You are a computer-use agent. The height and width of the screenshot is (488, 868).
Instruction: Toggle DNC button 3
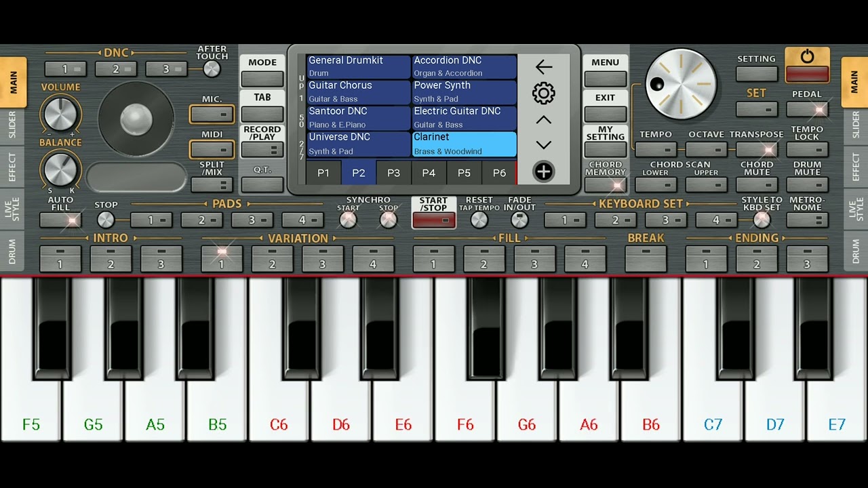(166, 69)
